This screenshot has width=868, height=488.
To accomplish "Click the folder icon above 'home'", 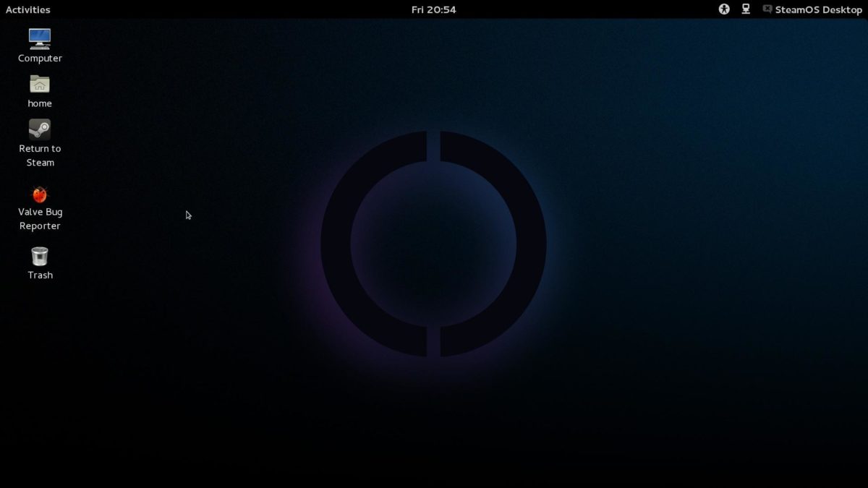I will tap(39, 83).
